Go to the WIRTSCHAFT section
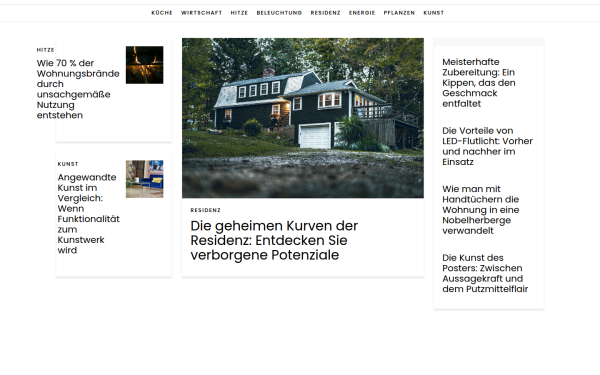Viewport: 600px width, 375px height. pos(201,13)
